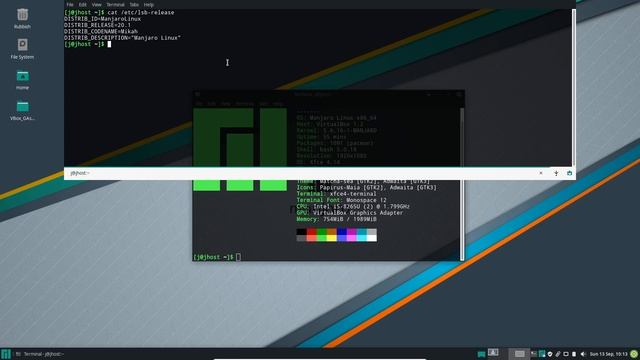Open the View menu in drop-down terminal
Screen dimensions: 640x360
click(96, 4)
